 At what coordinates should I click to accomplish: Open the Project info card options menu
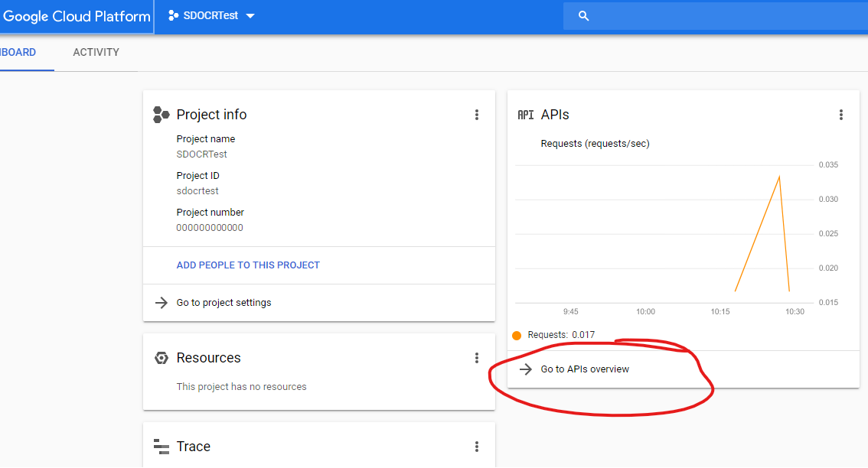[477, 115]
